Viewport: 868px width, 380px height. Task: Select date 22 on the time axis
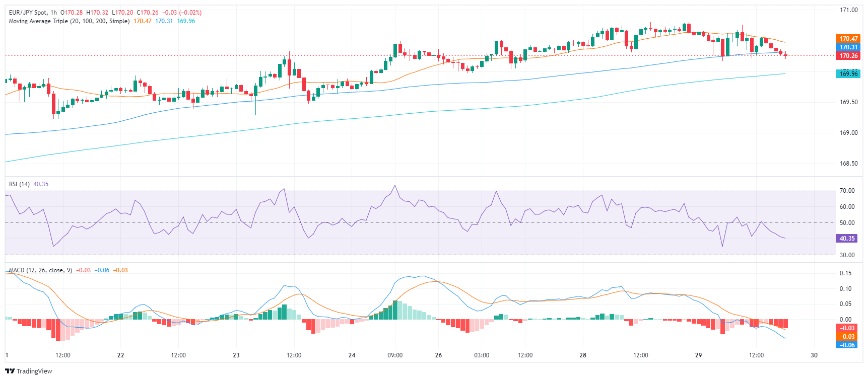(x=120, y=355)
